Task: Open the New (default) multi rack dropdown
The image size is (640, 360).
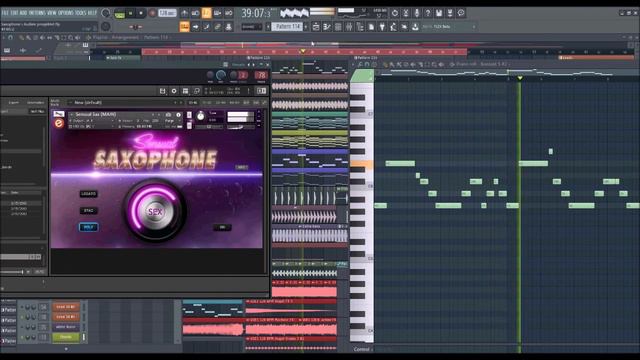Action: (124, 102)
